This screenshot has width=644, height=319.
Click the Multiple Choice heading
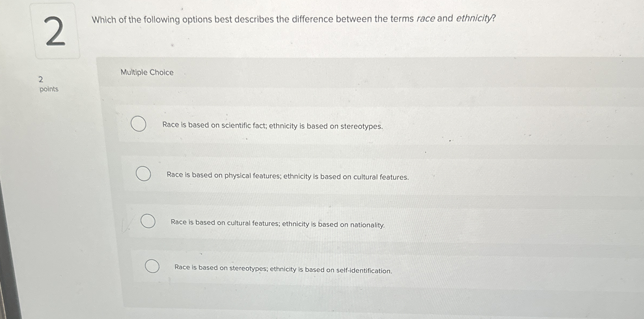(147, 72)
